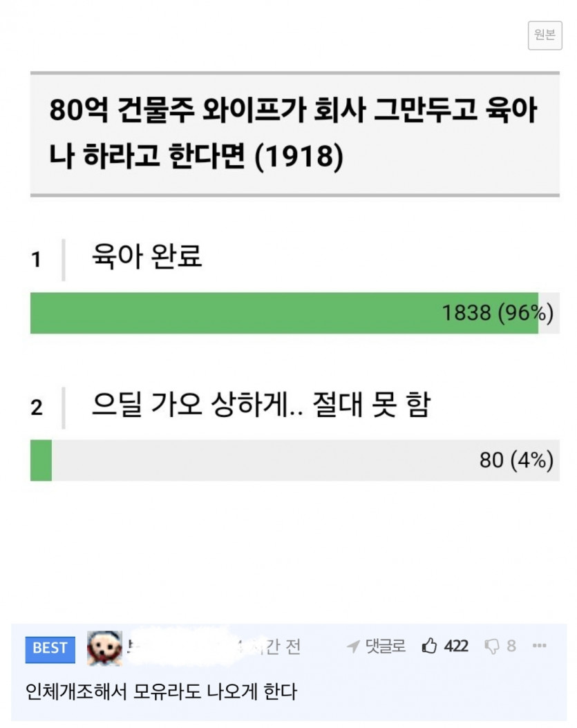Screen dimensions: 577x728
Task: Click the poll title about 80억 건물주 와이프
Action: point(294,134)
